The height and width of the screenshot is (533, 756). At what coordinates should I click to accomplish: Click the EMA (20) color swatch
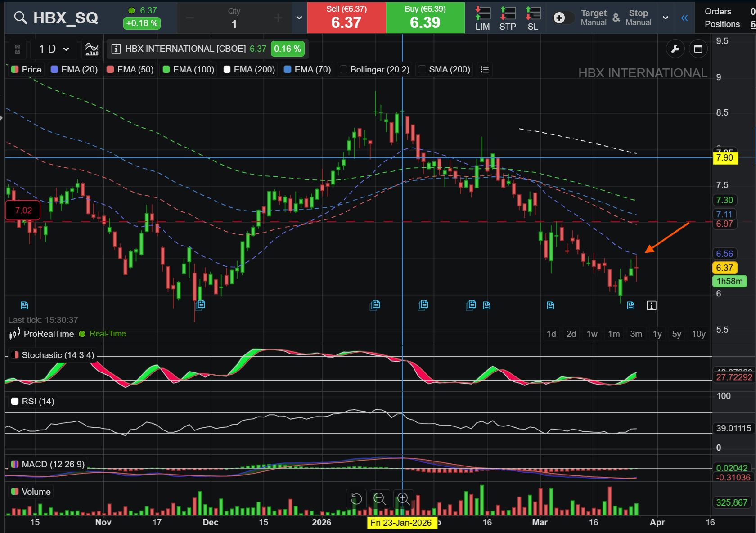pos(54,69)
